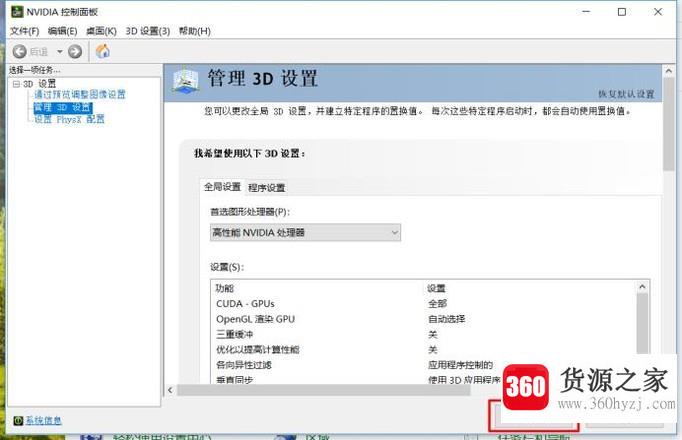The width and height of the screenshot is (682, 440).
Task: Select the 优化以提高计算性能 row
Action: (424, 350)
